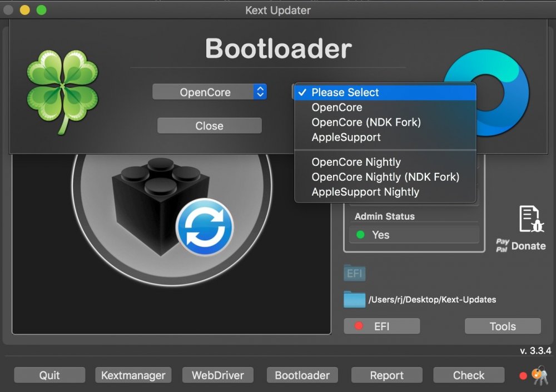Click the Donate link

pos(528,246)
